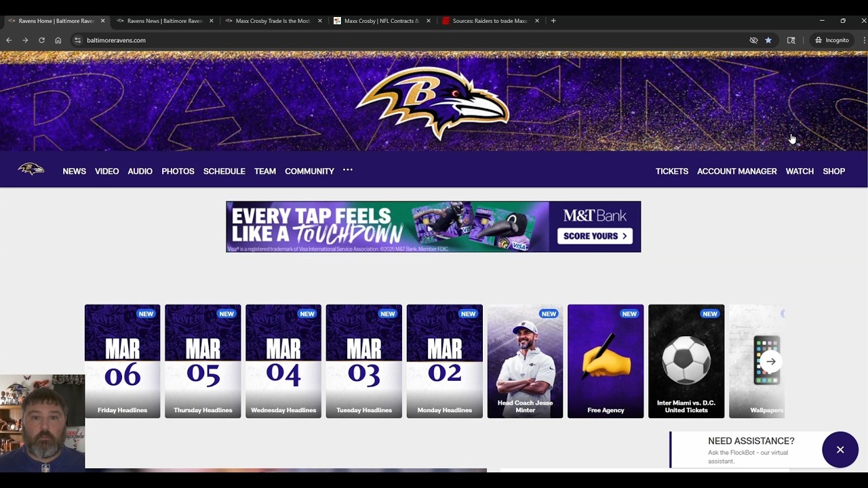868x488 pixels.
Task: Open the COMMUNITY menu
Action: tap(309, 171)
